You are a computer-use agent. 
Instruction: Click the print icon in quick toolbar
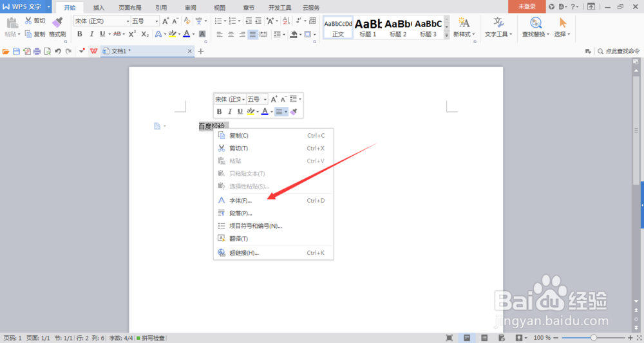click(x=37, y=51)
